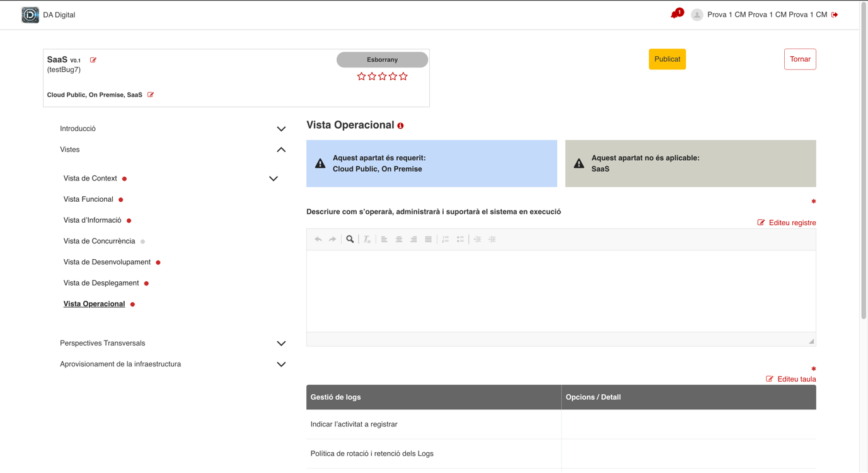Click the logout icon beside the username
Image resolution: width=868 pixels, height=473 pixels.
point(835,15)
